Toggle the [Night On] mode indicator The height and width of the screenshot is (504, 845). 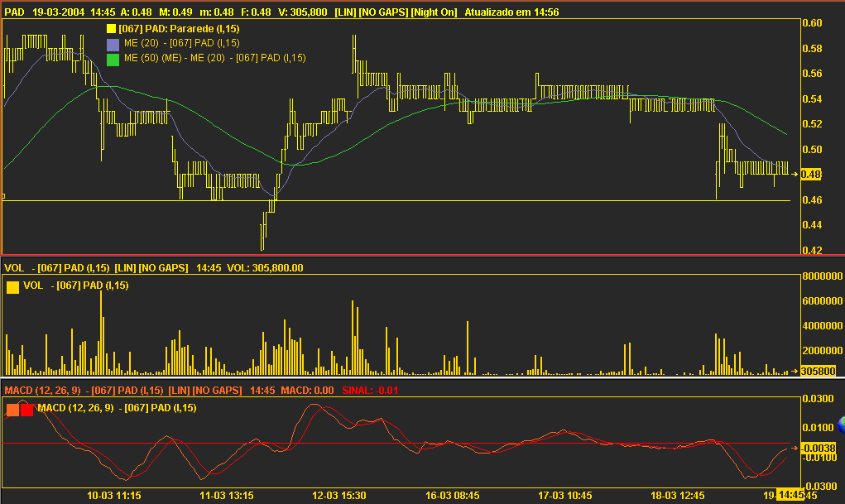434,12
